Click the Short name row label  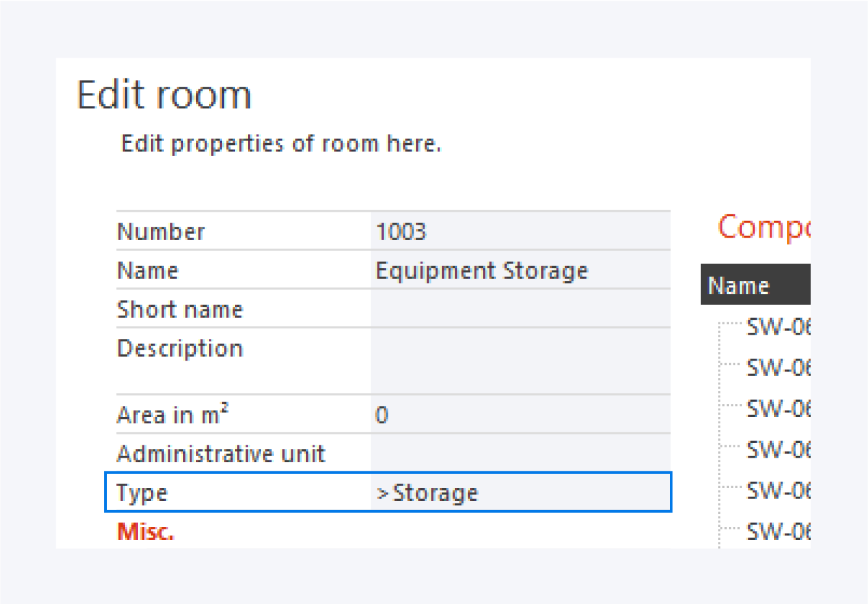click(180, 309)
